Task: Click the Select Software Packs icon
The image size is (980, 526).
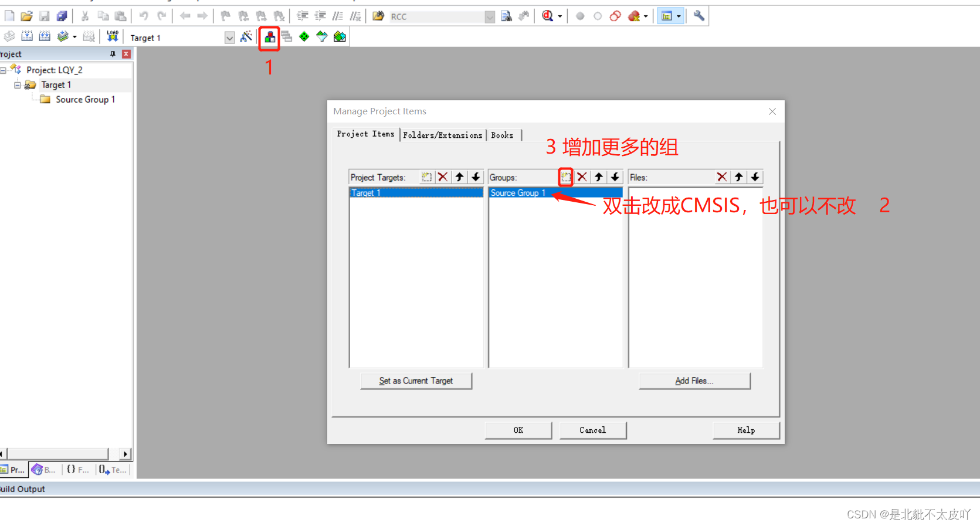Action: (322, 36)
